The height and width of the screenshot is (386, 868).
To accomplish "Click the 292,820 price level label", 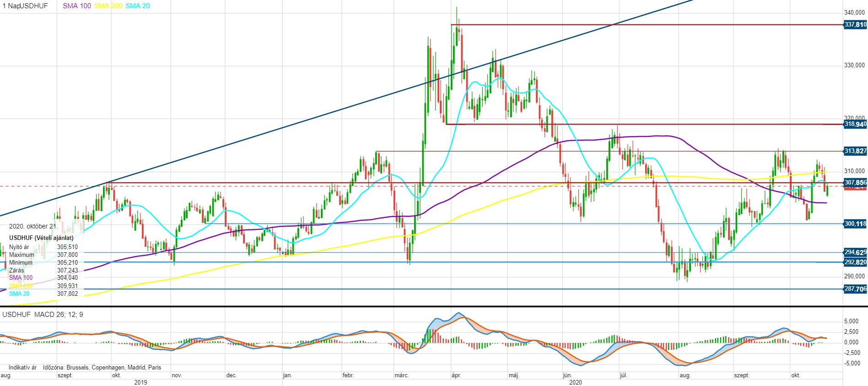I will coord(855,262).
